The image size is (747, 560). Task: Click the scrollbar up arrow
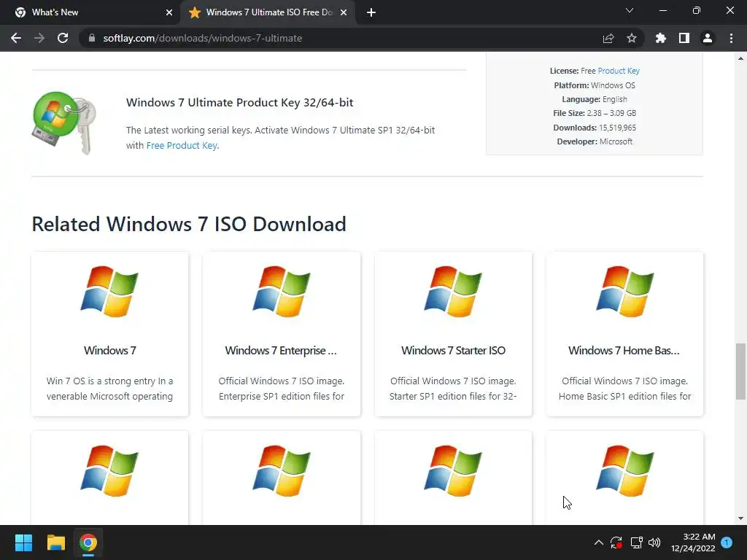point(740,58)
